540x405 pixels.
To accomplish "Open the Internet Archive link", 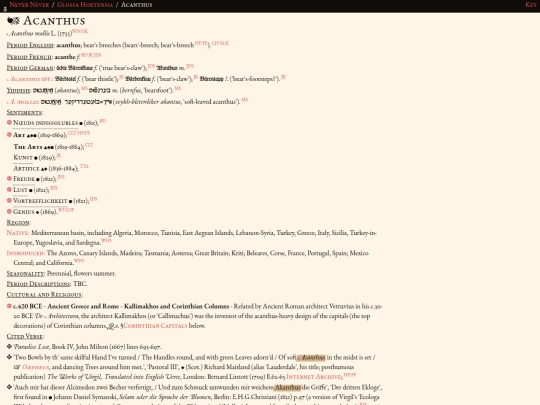I will coord(314,377).
